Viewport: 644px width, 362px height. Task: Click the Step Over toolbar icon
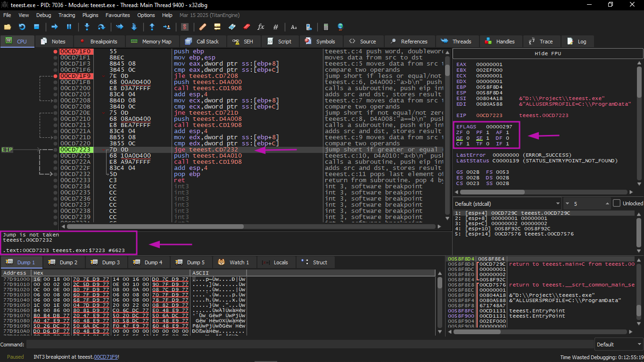(101, 27)
